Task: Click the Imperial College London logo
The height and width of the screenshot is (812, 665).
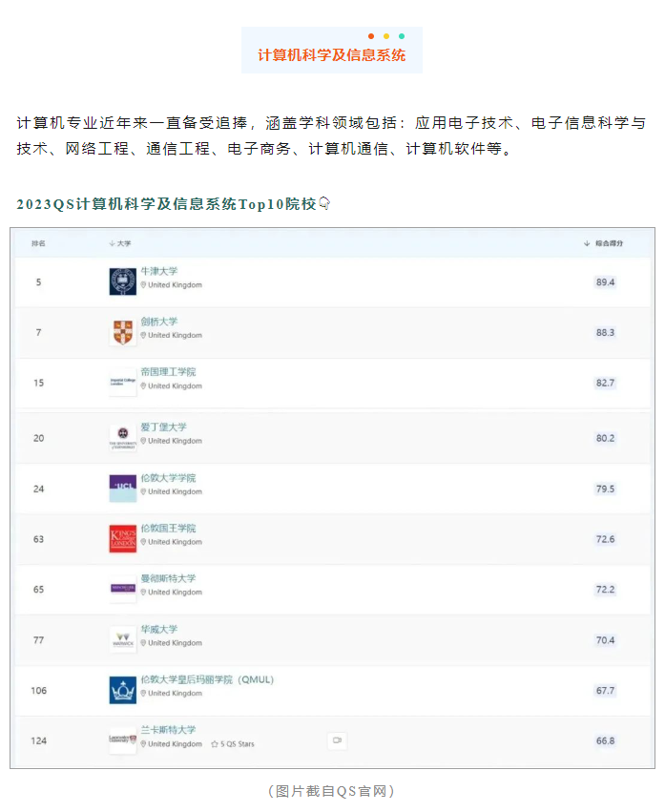Action: (123, 383)
